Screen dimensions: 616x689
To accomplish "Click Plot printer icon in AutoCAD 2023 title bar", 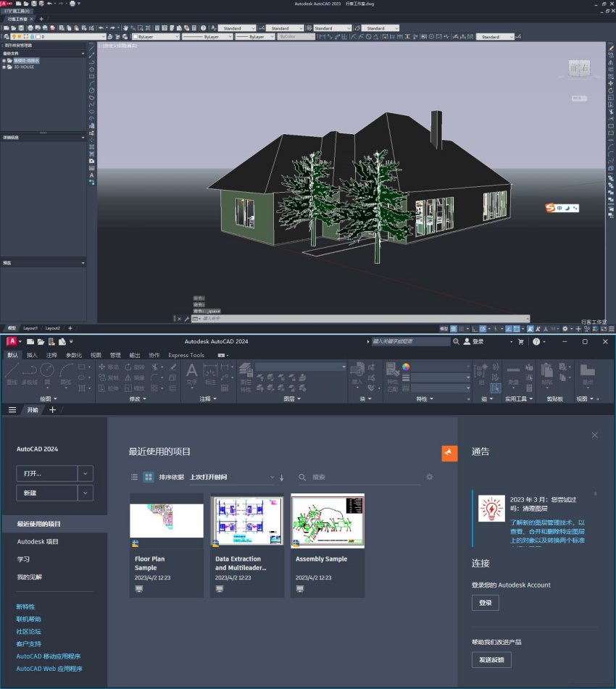I will pos(72,4).
